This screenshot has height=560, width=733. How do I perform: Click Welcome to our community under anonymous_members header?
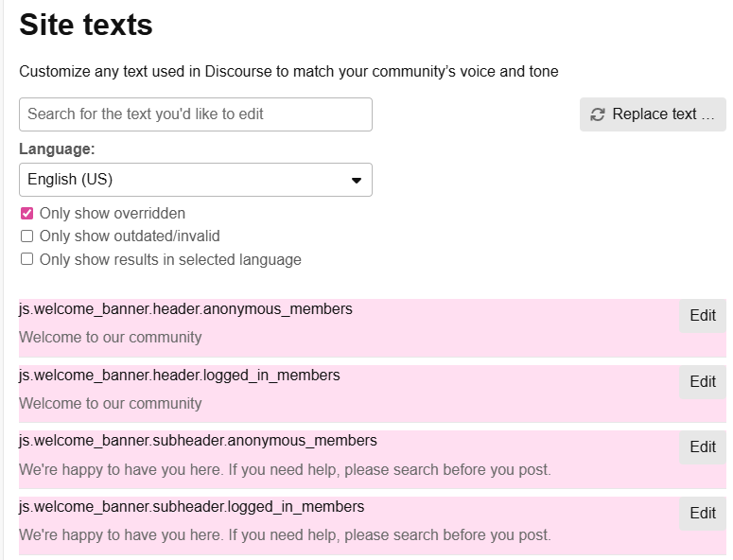[111, 337]
